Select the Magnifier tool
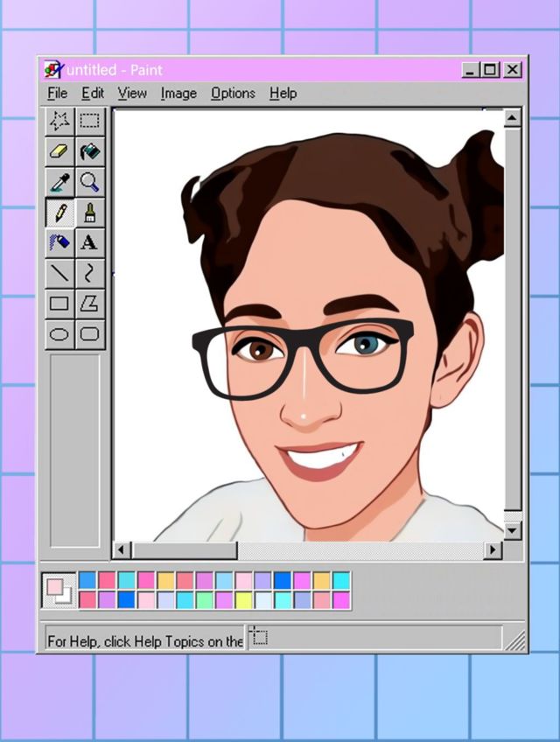The image size is (560, 742). (89, 182)
